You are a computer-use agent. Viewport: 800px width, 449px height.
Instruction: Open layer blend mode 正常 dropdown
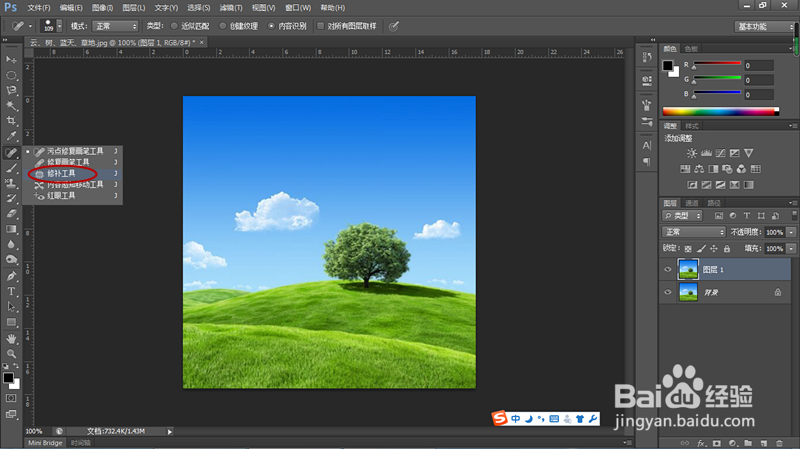694,232
